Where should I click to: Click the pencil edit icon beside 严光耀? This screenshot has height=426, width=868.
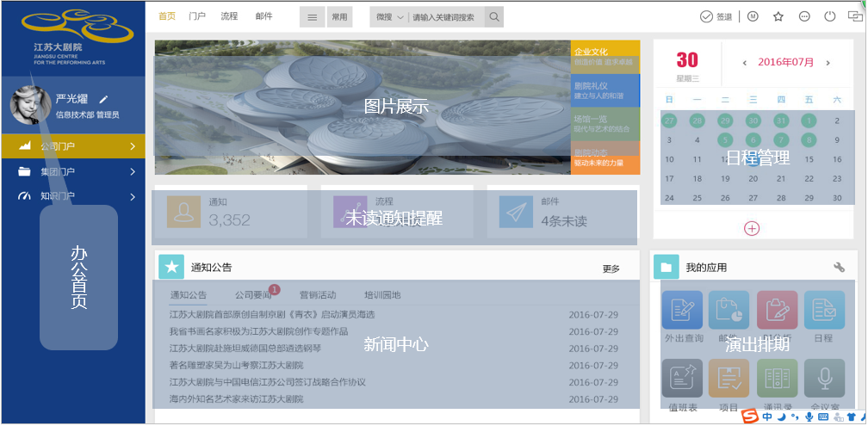103,100
